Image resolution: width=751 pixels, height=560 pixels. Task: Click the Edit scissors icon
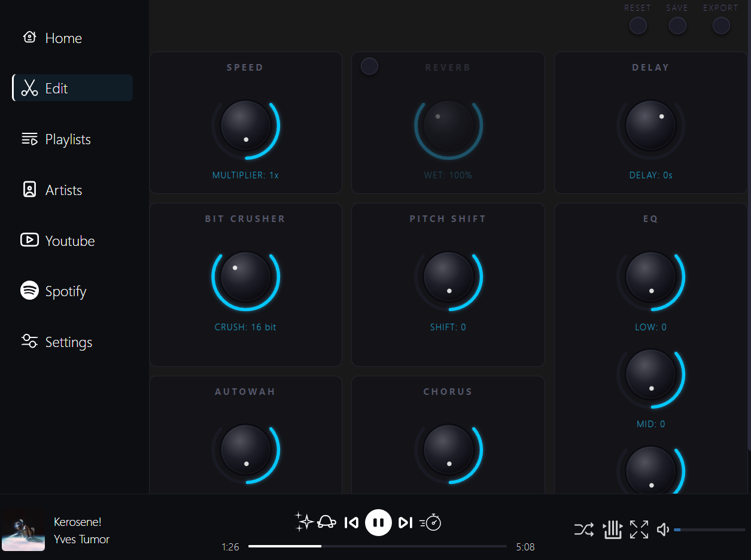pyautogui.click(x=29, y=87)
